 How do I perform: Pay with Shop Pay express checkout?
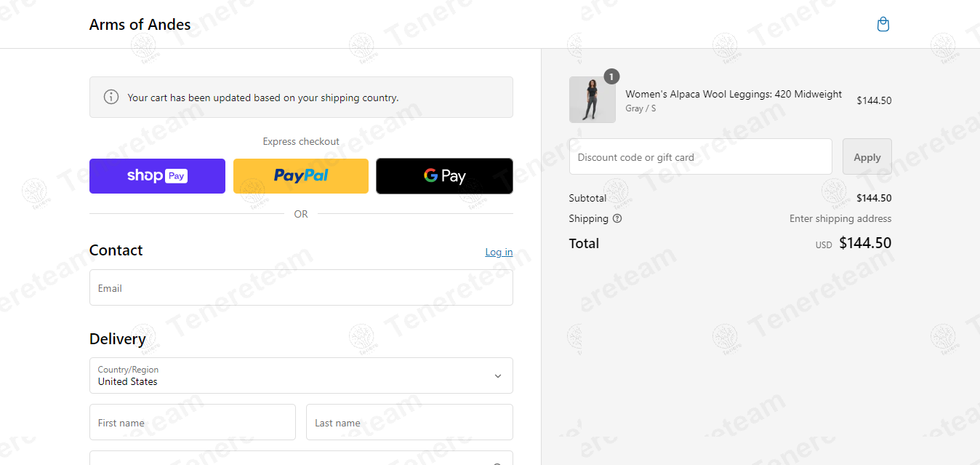[x=157, y=176]
